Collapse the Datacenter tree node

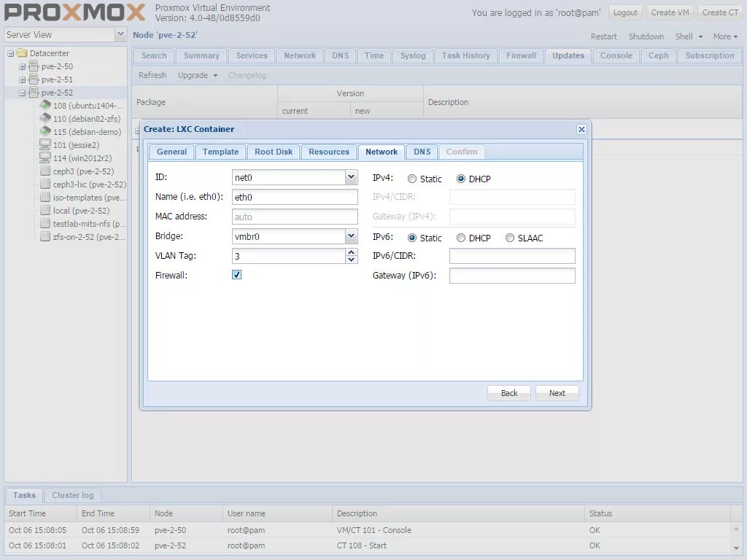(10, 53)
